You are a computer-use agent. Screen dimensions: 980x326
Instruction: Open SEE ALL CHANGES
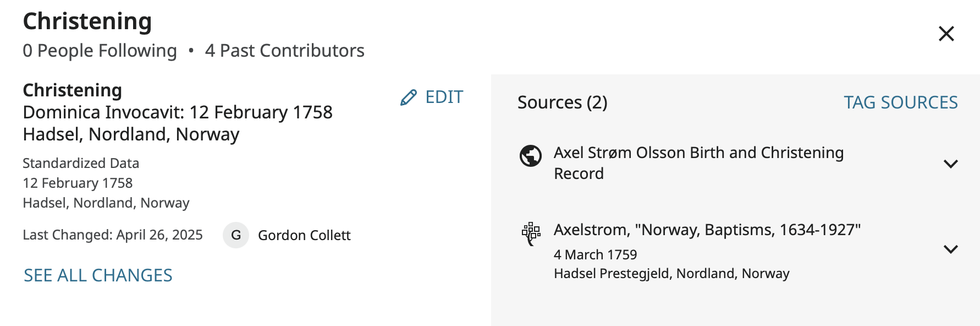[98, 275]
